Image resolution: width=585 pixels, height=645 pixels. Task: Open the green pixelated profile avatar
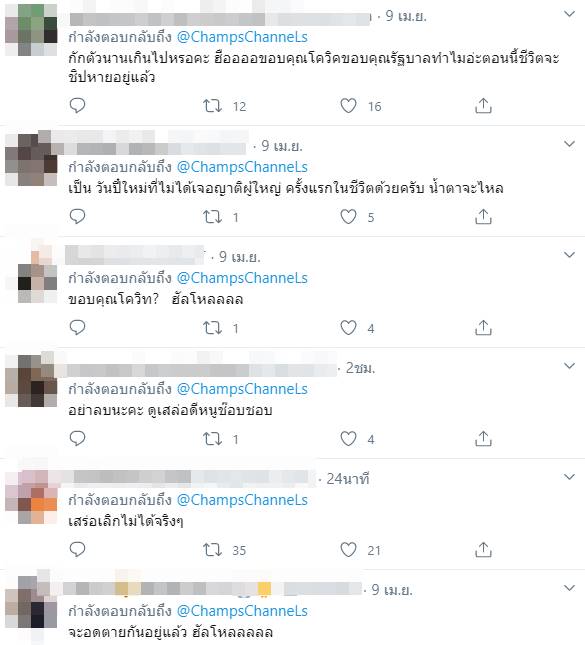tap(31, 30)
